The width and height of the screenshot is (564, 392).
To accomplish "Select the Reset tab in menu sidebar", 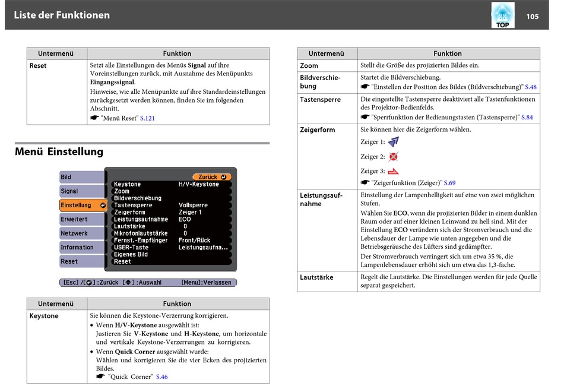I will 82,261.
